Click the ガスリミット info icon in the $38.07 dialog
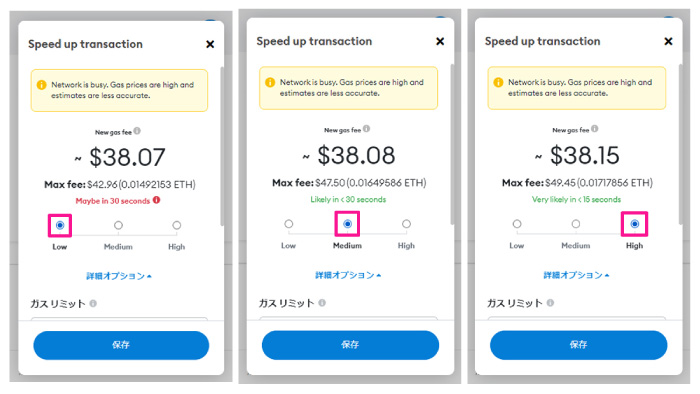This screenshot has width=700, height=394. [x=93, y=303]
